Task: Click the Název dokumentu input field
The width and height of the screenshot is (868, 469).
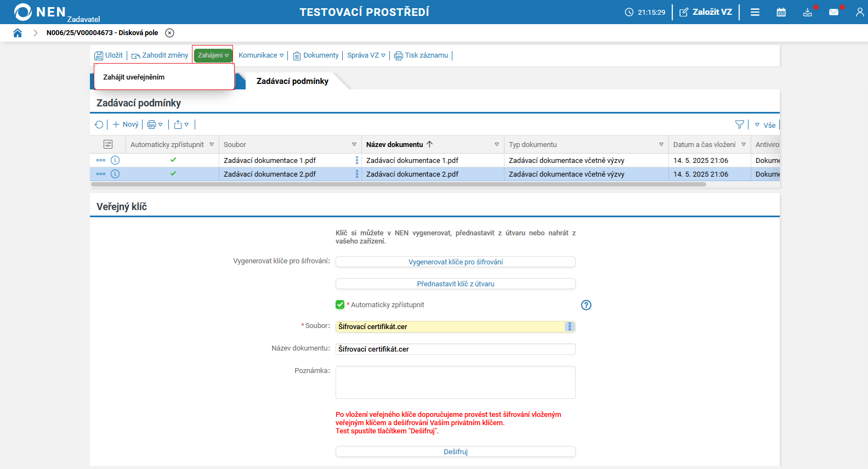Action: click(456, 349)
